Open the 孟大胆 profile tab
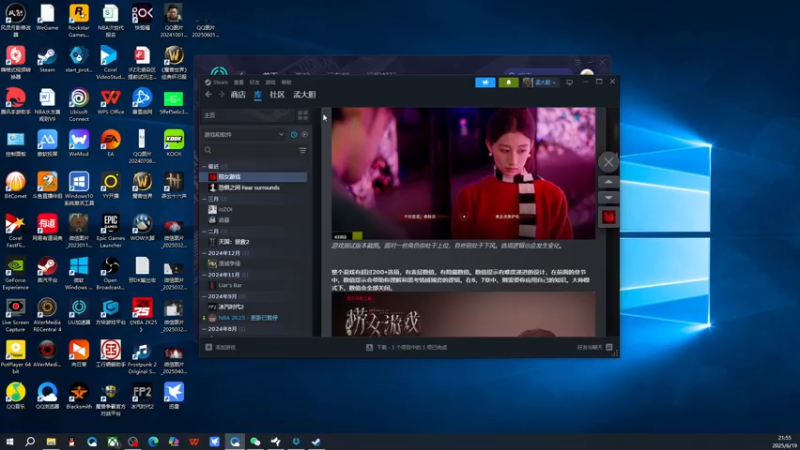Image resolution: width=800 pixels, height=450 pixels. tap(305, 94)
